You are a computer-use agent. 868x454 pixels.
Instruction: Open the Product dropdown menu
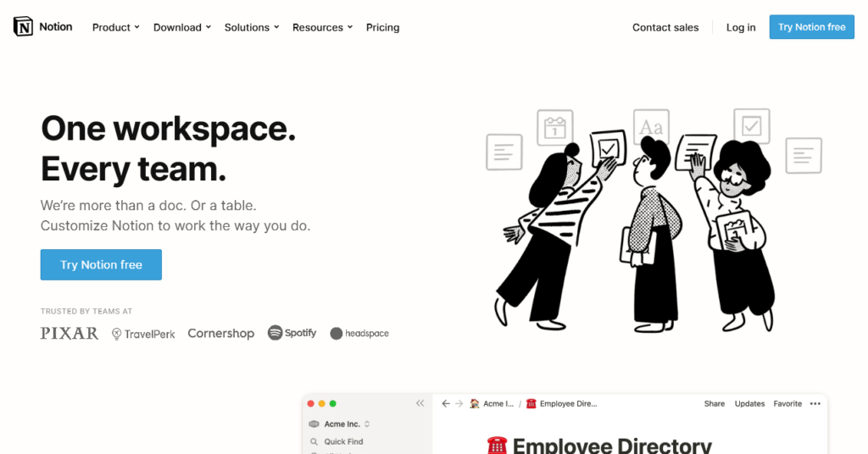point(115,27)
